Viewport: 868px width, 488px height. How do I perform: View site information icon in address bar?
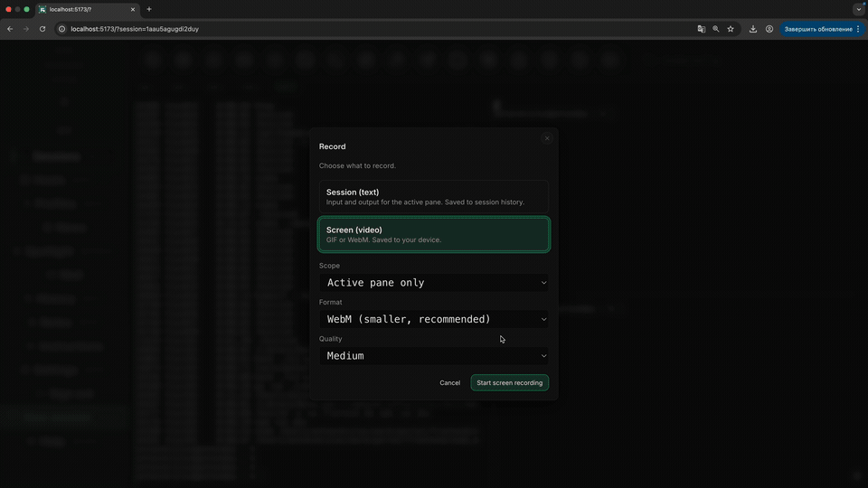[x=62, y=29]
